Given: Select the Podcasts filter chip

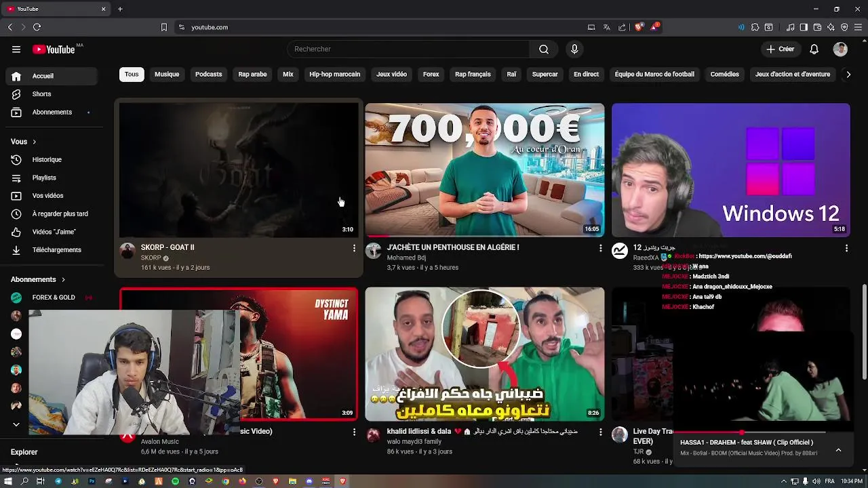Looking at the screenshot, I should tap(208, 75).
